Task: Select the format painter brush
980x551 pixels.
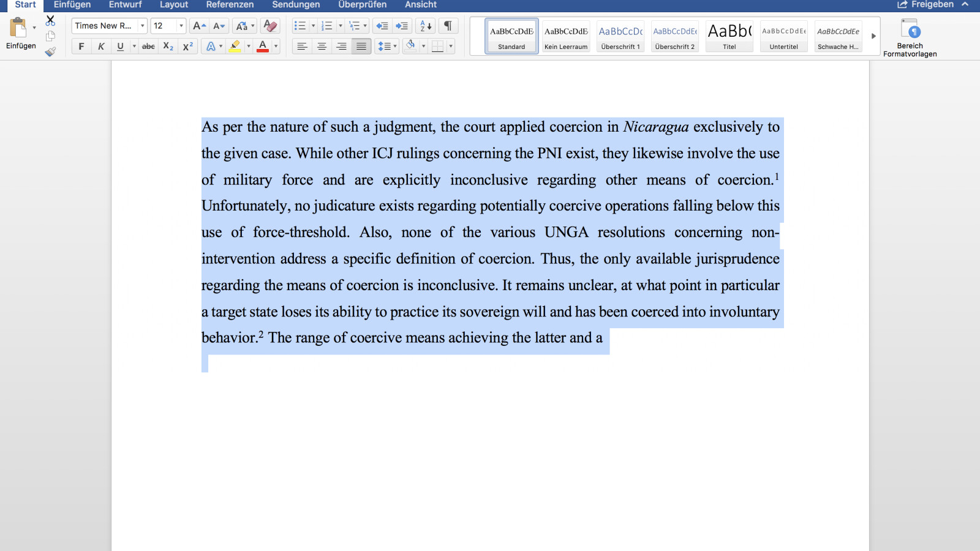Action: (x=50, y=51)
